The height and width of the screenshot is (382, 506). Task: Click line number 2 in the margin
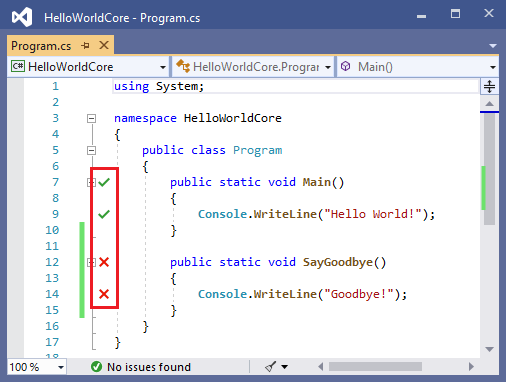(x=55, y=102)
